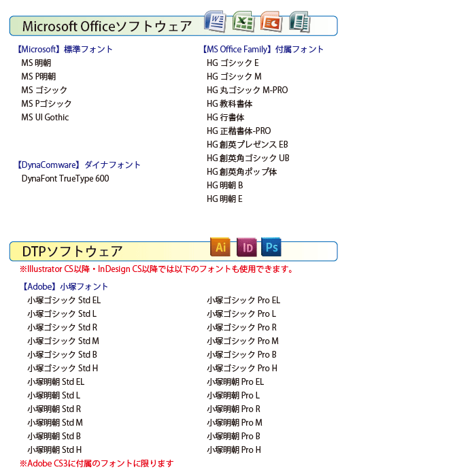Click the 【Microsoft】標準フォント heading
This screenshot has height=476, width=476.
pos(65,49)
